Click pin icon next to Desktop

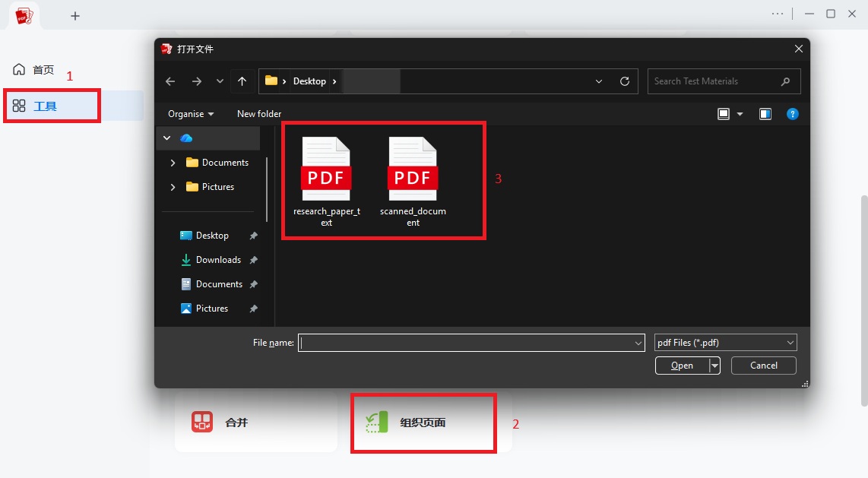click(x=254, y=236)
